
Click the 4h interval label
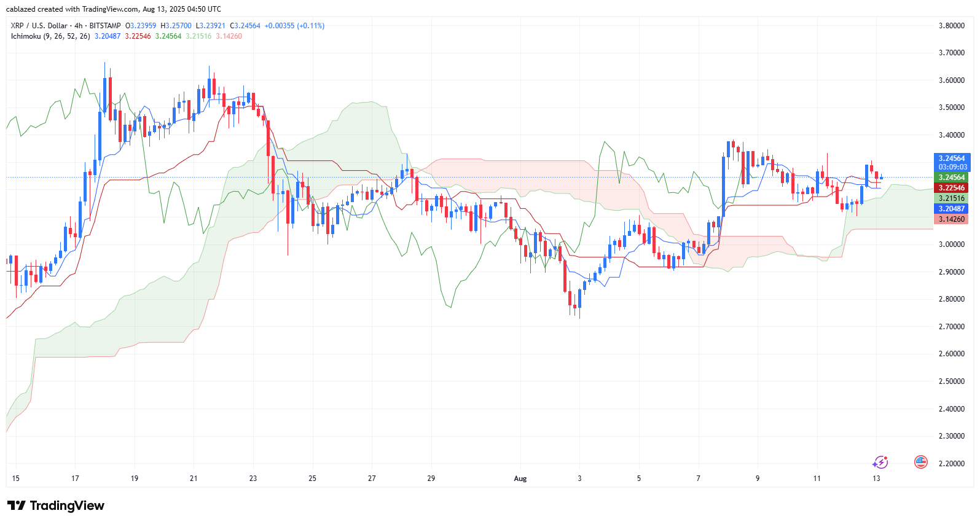79,26
